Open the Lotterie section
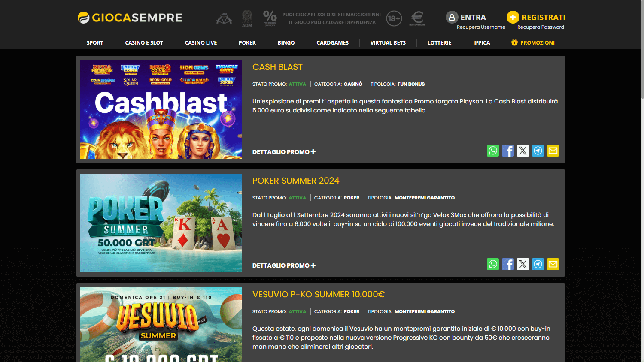 coord(439,42)
